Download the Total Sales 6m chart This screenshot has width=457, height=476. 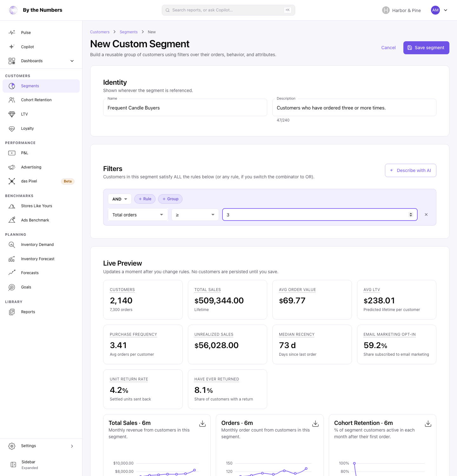click(x=202, y=424)
